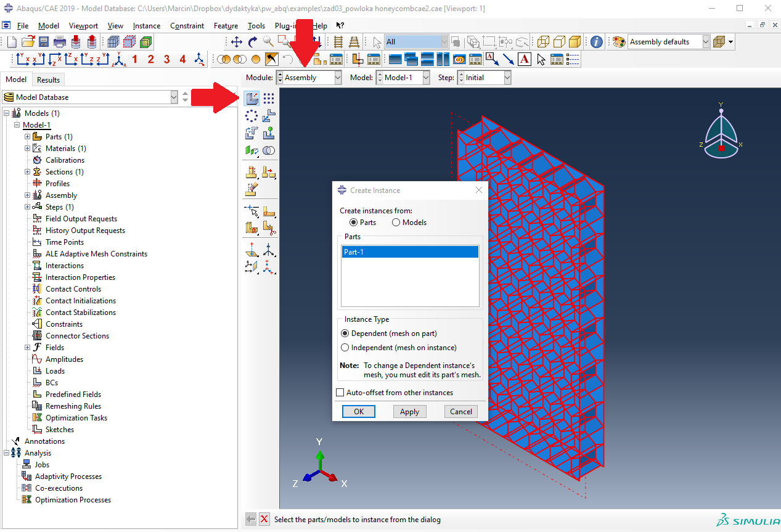
Task: Choose the Models radio button
Action: pyautogui.click(x=396, y=223)
